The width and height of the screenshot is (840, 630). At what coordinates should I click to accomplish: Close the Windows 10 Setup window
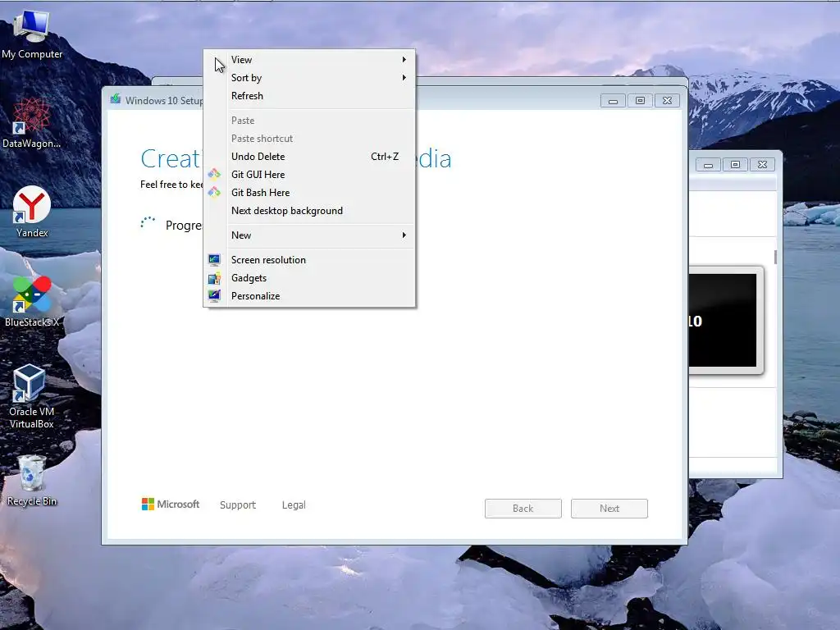[x=667, y=101]
